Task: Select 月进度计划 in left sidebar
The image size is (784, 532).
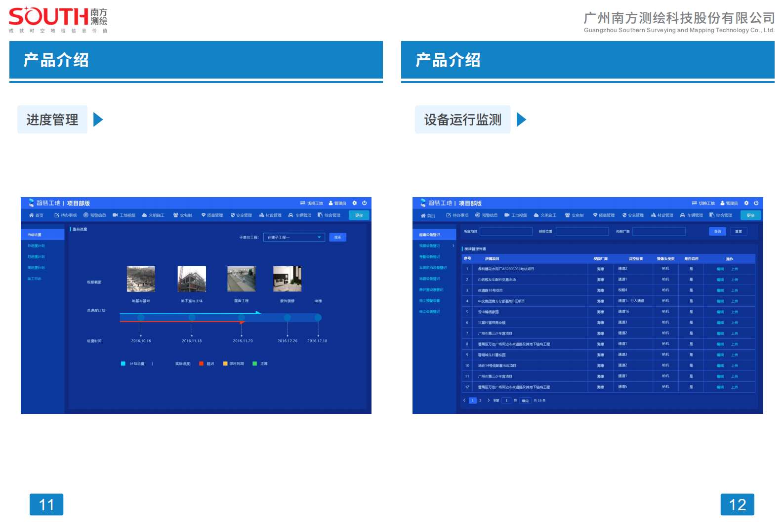Action: (x=36, y=257)
